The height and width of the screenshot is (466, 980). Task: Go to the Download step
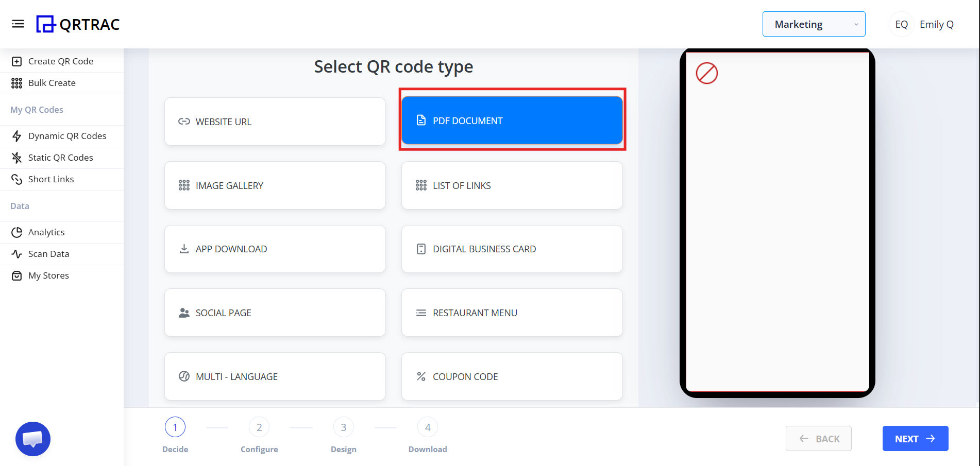pyautogui.click(x=427, y=427)
